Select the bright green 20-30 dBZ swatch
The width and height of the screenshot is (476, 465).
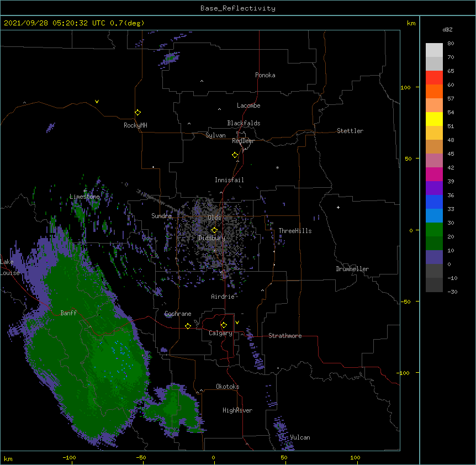(x=434, y=230)
